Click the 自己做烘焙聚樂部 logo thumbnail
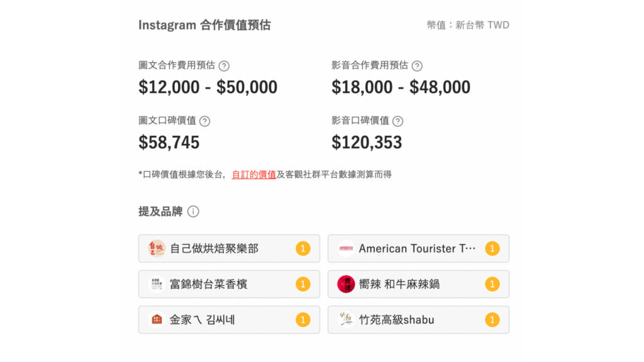 coord(157,248)
